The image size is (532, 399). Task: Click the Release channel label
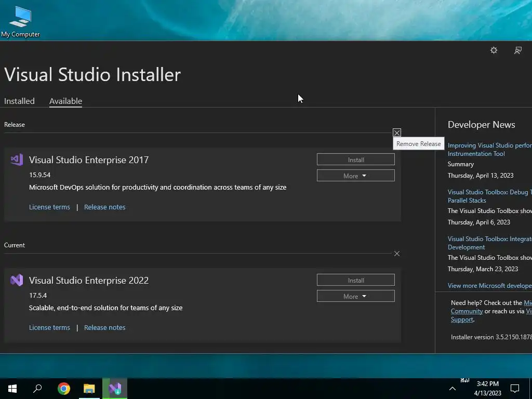[x=14, y=125]
